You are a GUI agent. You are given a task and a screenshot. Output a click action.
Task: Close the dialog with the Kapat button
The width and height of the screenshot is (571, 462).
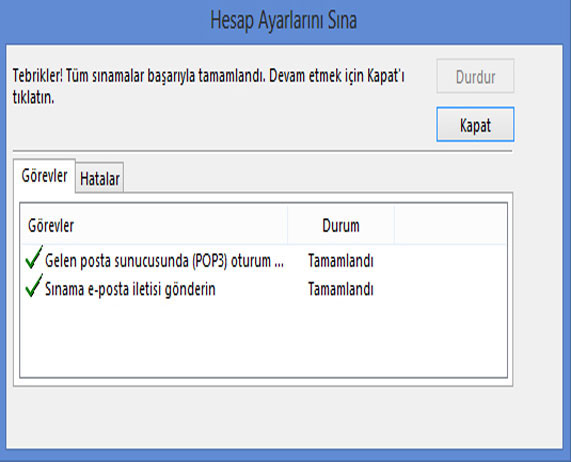pyautogui.click(x=475, y=124)
